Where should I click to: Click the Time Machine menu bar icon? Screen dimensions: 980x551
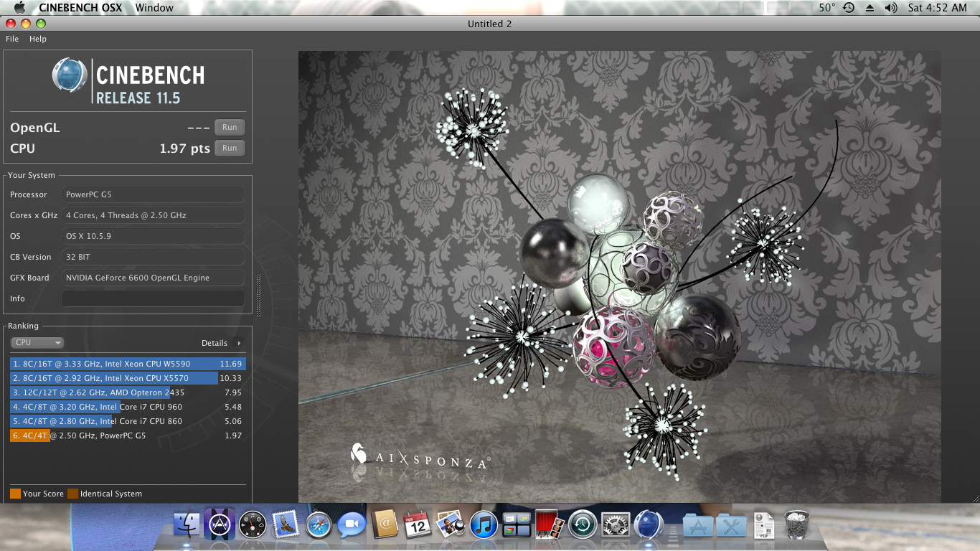coord(849,8)
